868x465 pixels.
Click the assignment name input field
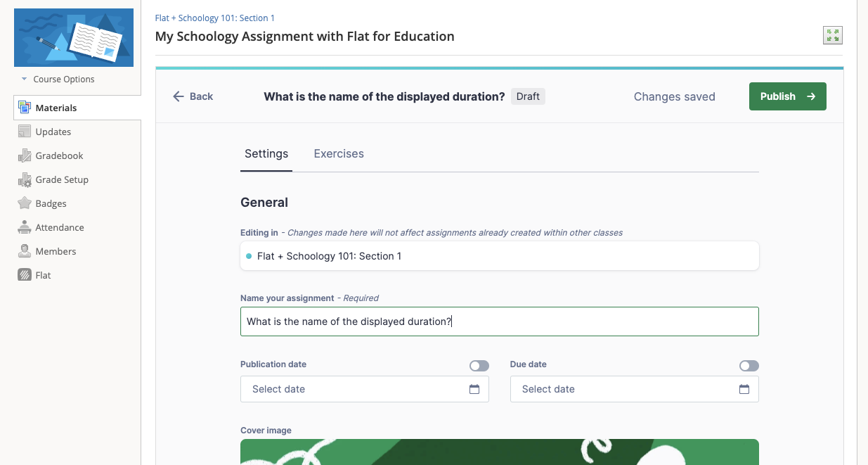pos(499,321)
